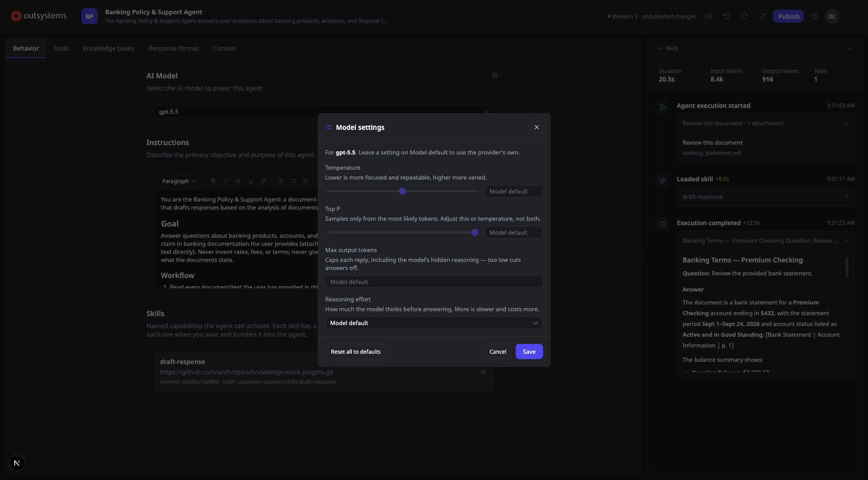Image resolution: width=868 pixels, height=480 pixels.
Task: Insert bulleted list in instructions editor
Action: 293,181
